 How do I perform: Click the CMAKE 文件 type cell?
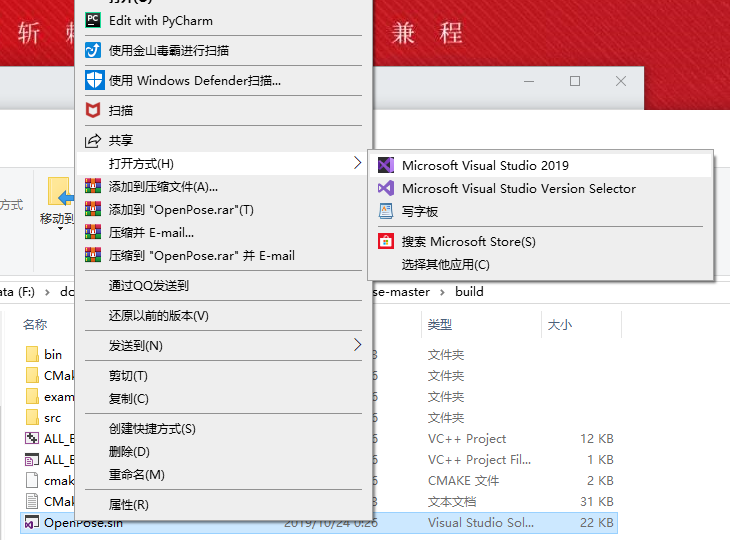(x=463, y=480)
